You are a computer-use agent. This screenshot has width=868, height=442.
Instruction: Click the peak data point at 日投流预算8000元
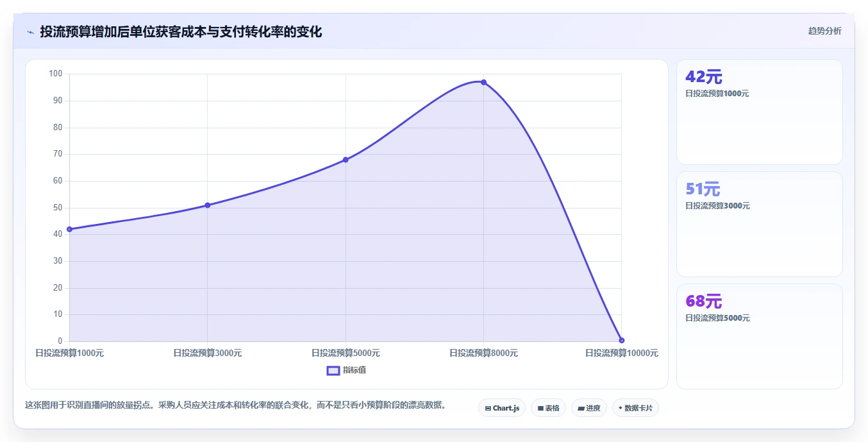point(483,82)
